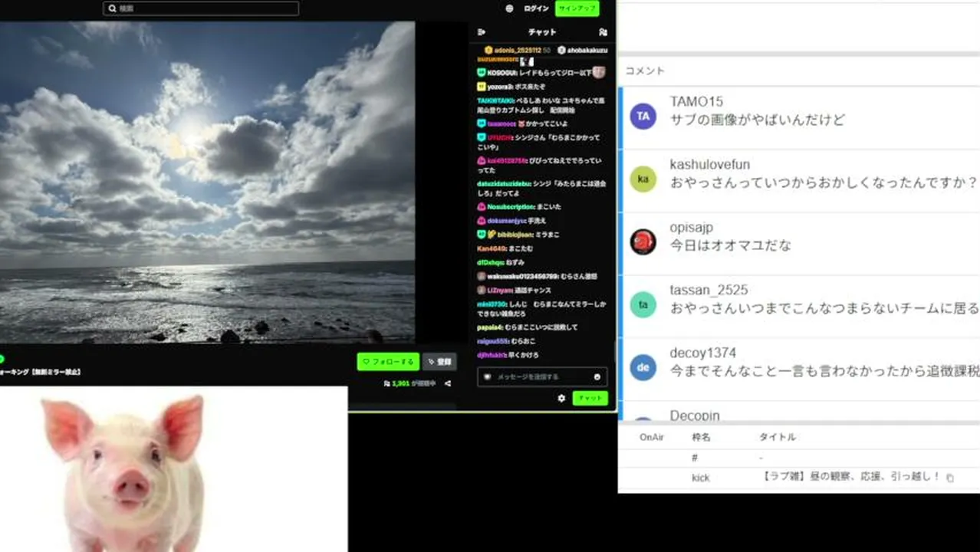Screen dimensions: 980x552
Task: Click the 枠名 column header
Action: 702,437
